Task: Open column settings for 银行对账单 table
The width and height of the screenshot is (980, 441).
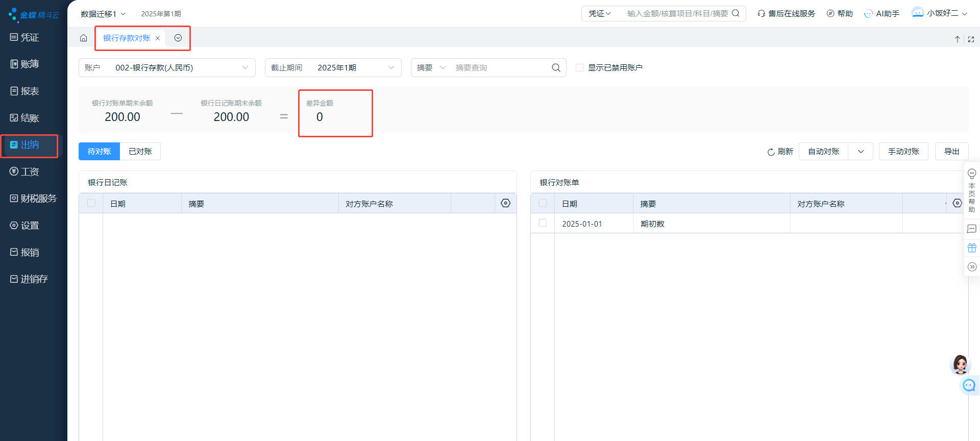Action: pos(957,203)
